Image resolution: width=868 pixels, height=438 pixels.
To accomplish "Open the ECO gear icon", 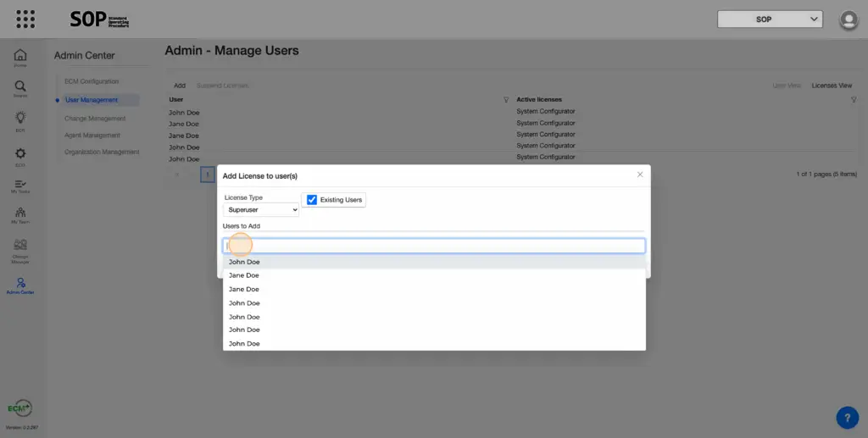I will (20, 155).
